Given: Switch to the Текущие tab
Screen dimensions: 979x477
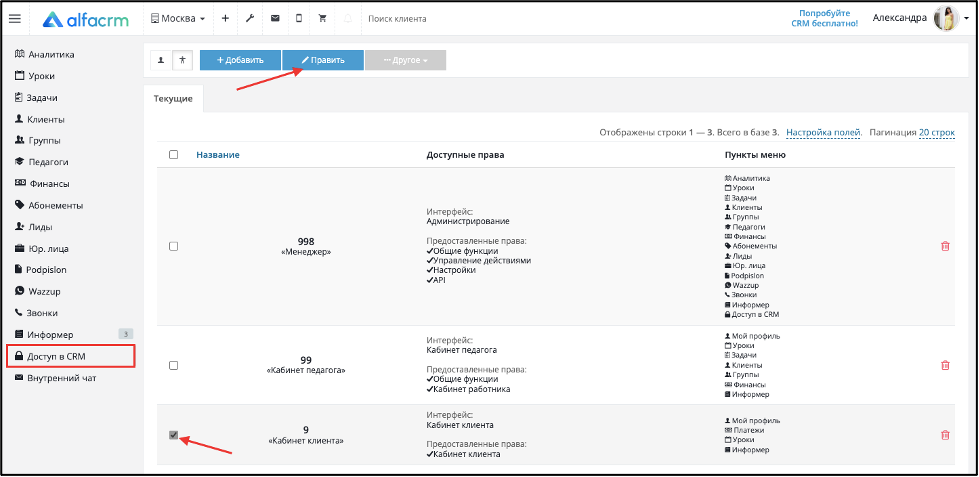Looking at the screenshot, I should click(174, 99).
